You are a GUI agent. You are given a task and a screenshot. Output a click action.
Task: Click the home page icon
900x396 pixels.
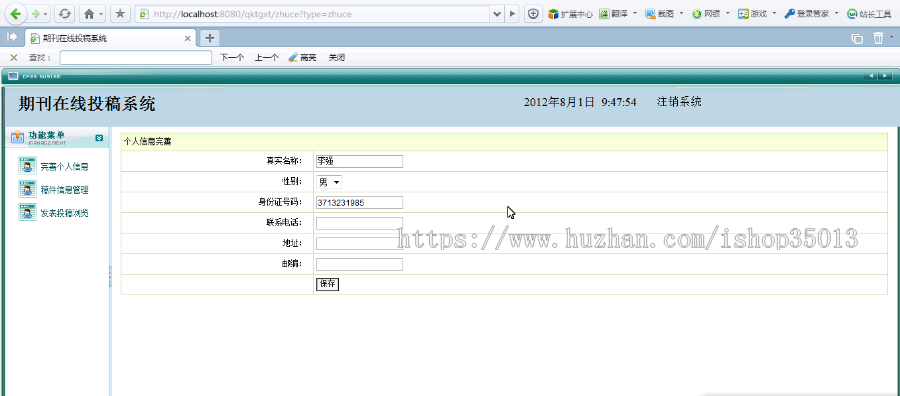[x=88, y=14]
